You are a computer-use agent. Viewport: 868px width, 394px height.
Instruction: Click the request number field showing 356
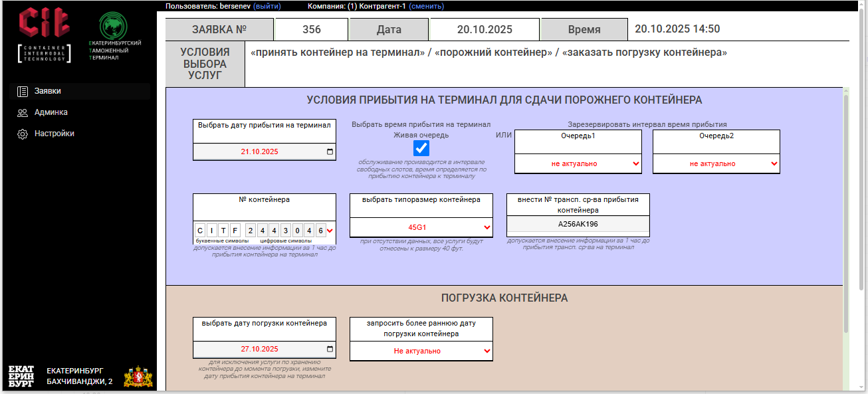click(310, 29)
